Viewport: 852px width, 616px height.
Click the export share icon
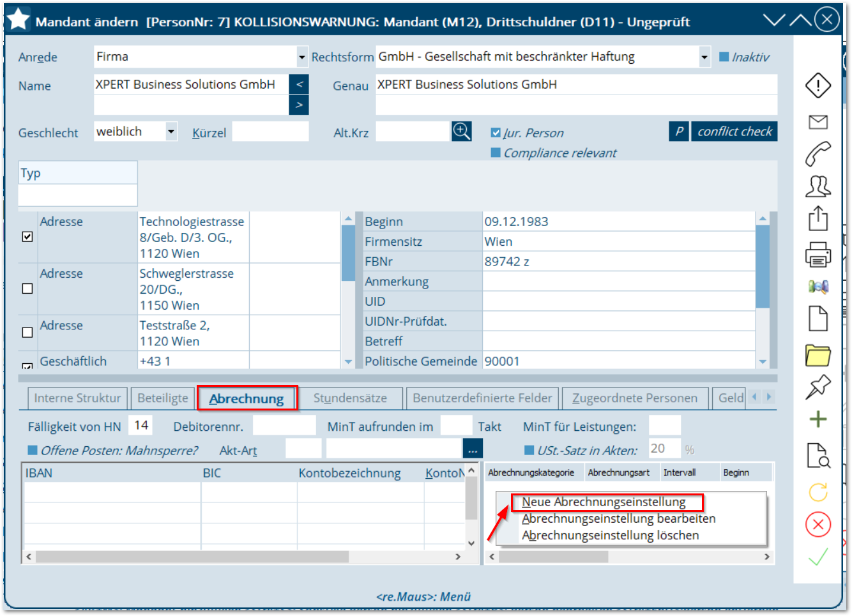point(818,219)
